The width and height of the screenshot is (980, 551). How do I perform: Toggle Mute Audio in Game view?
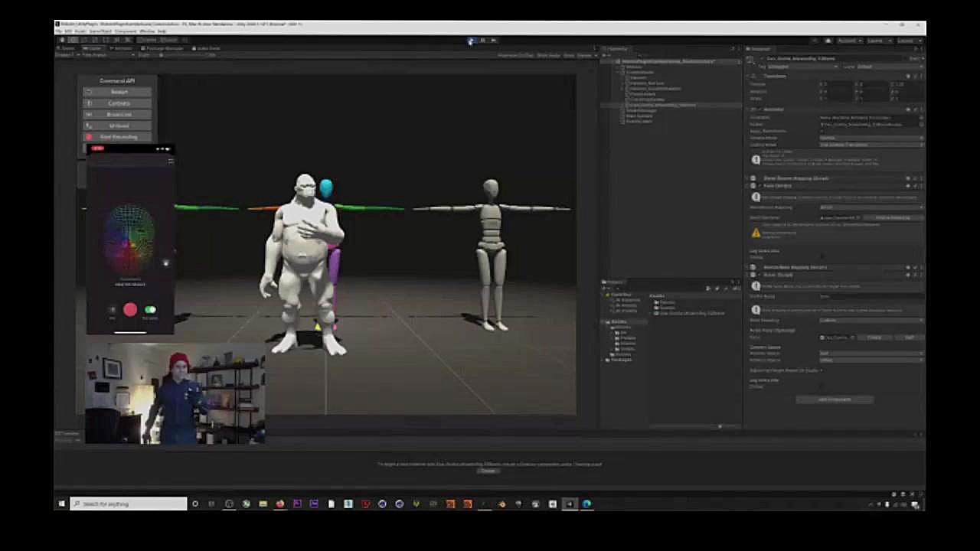(548, 55)
